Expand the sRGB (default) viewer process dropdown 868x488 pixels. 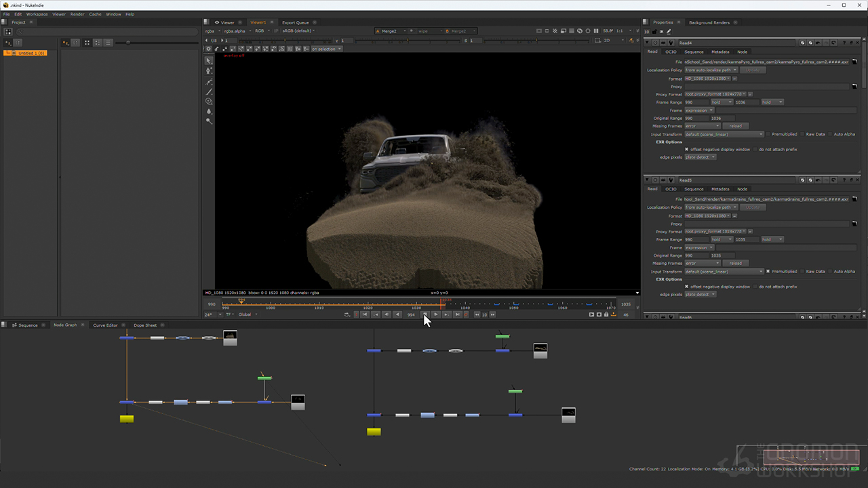coord(298,30)
